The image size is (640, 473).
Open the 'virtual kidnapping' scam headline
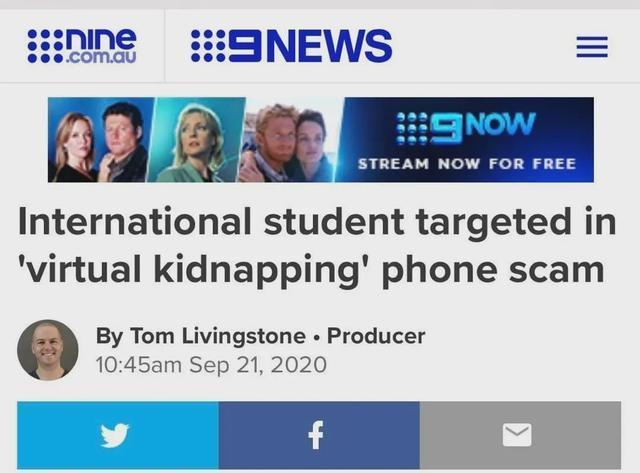pos(317,246)
